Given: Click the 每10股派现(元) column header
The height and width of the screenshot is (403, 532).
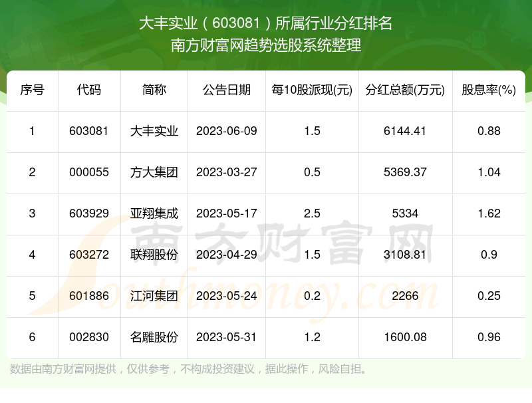Looking at the screenshot, I should tap(312, 90).
